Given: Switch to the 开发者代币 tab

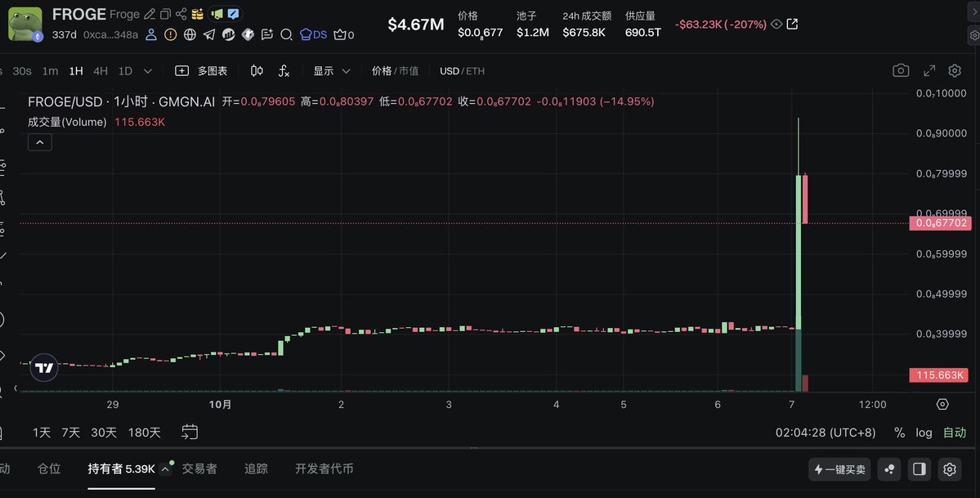Looking at the screenshot, I should tap(324, 469).
